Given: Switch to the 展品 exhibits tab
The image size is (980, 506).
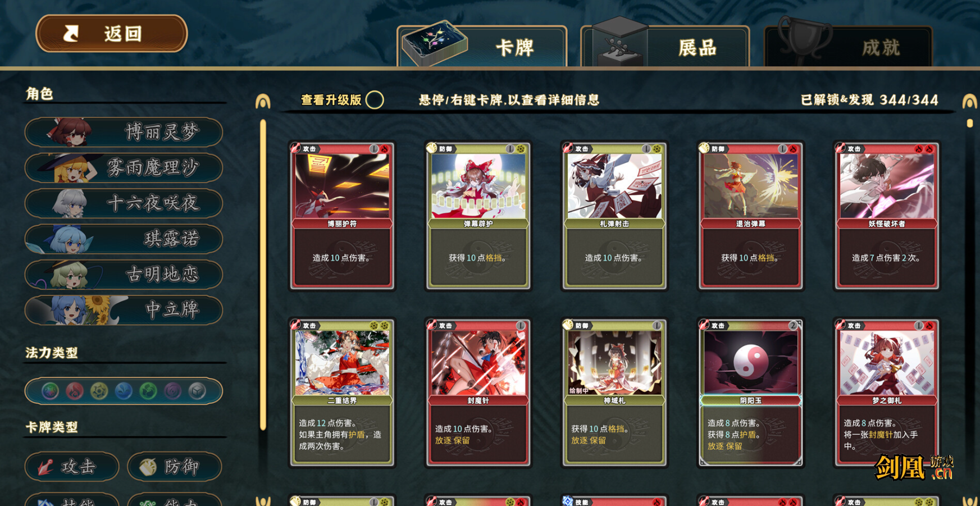Looking at the screenshot, I should click(x=665, y=47).
